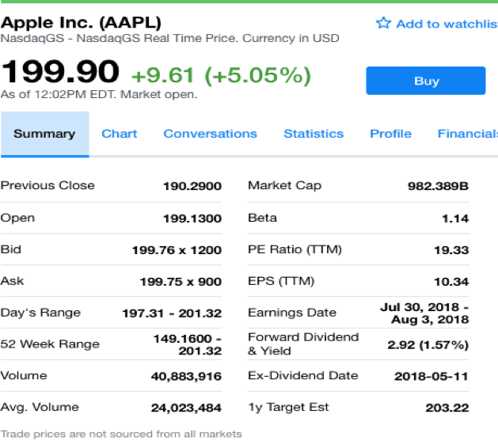Click the 52 Week Range label
Image resolution: width=498 pixels, height=448 pixels.
point(50,344)
